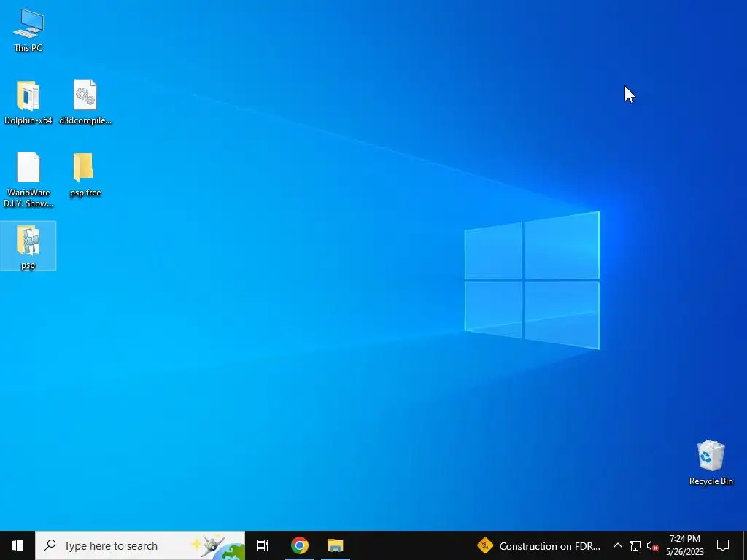This screenshot has width=747, height=560.
Task: Expand the hidden system tray icons chevron
Action: tap(617, 545)
